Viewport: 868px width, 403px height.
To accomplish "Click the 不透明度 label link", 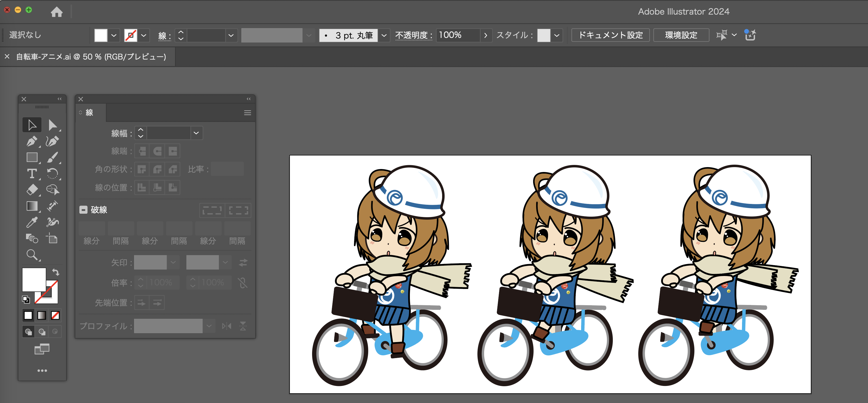I will click(413, 35).
